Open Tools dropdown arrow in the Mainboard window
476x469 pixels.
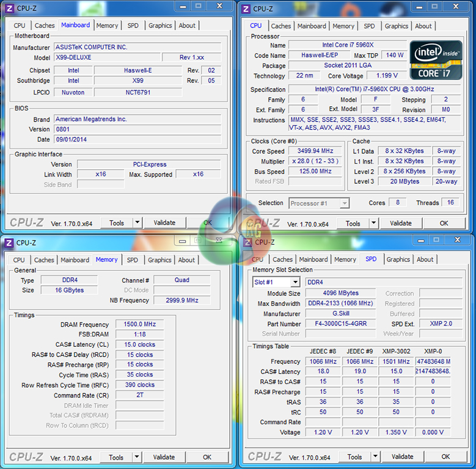point(137,223)
